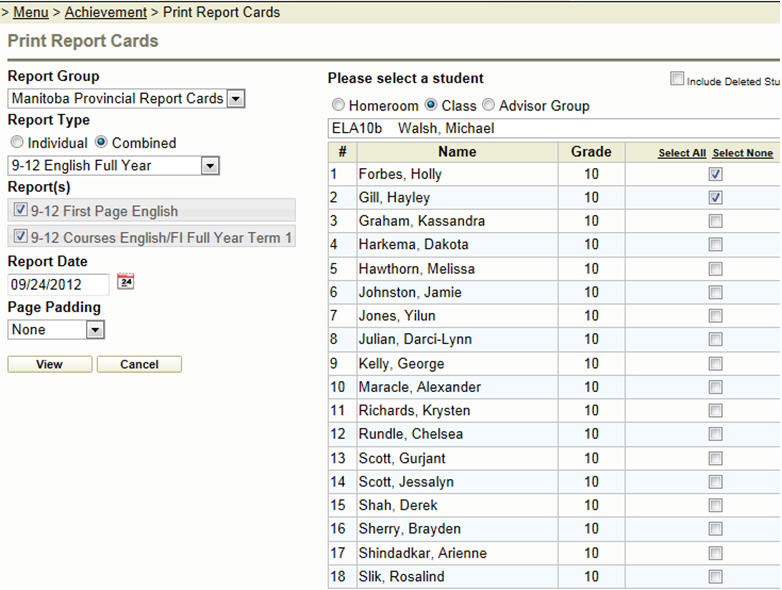Enable the Include Deleted Students checkbox
Screen dimensions: 782x590
coord(677,79)
